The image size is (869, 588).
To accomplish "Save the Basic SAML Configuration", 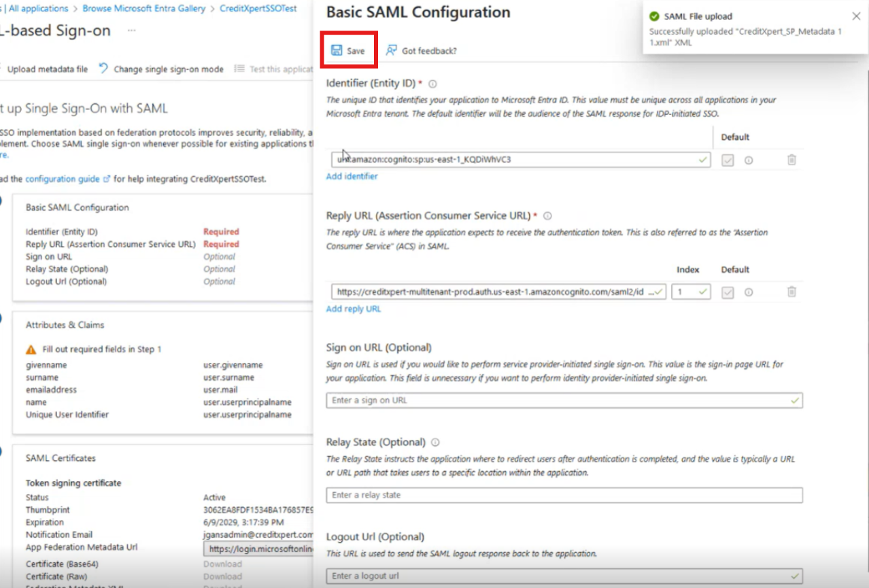I will [x=348, y=50].
